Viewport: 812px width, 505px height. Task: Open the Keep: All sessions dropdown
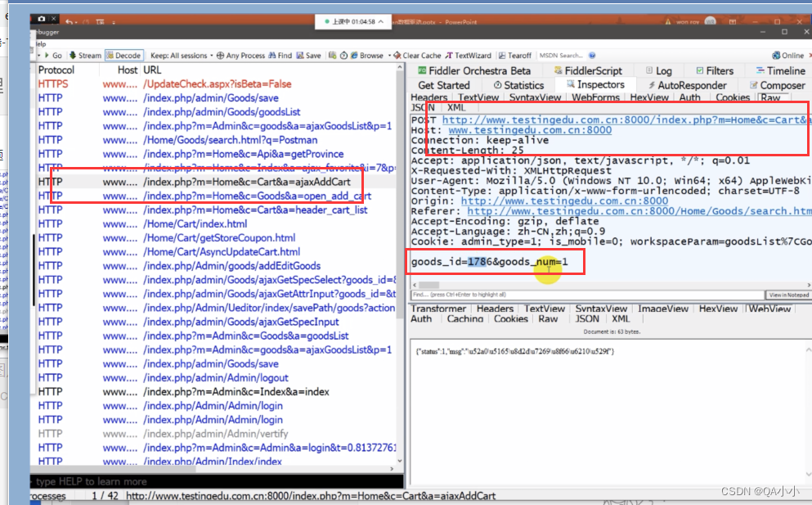point(182,56)
